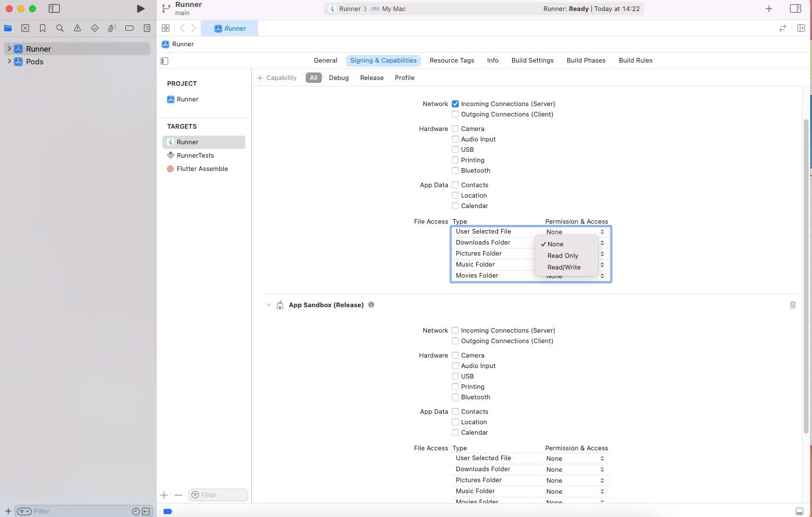Viewport: 812px width, 517px height.
Task: Run the project with the play button
Action: [140, 9]
